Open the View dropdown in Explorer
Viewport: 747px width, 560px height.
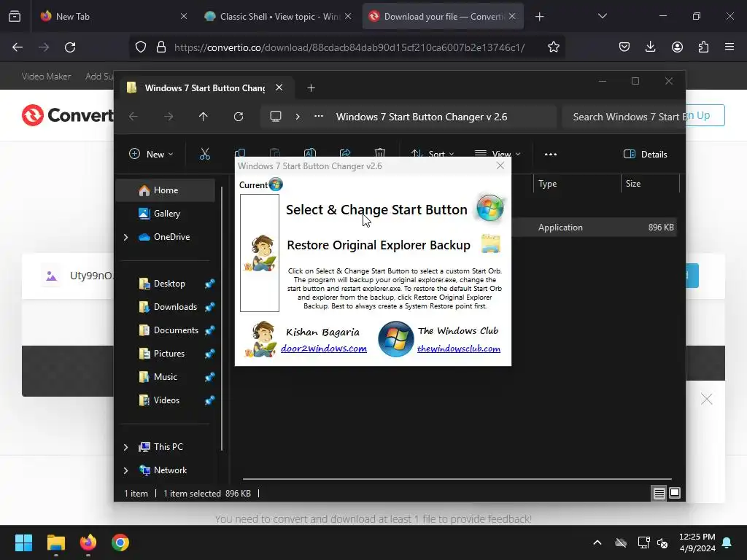[498, 154]
